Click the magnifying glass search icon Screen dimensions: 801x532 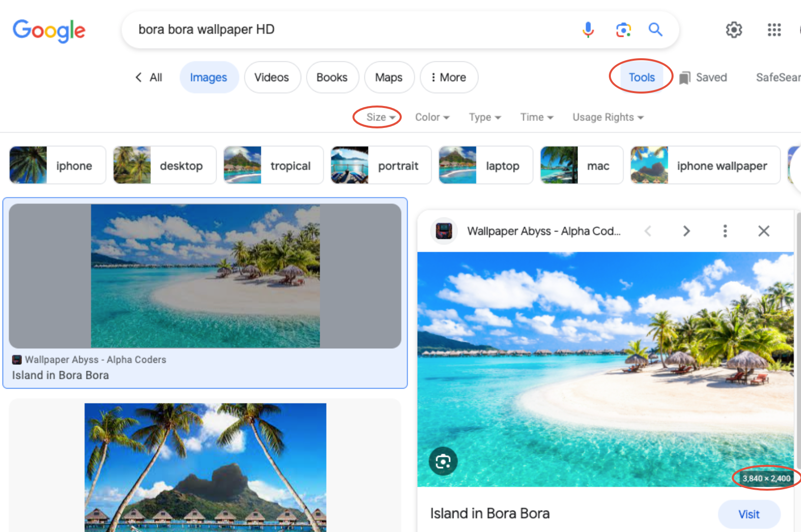[655, 30]
